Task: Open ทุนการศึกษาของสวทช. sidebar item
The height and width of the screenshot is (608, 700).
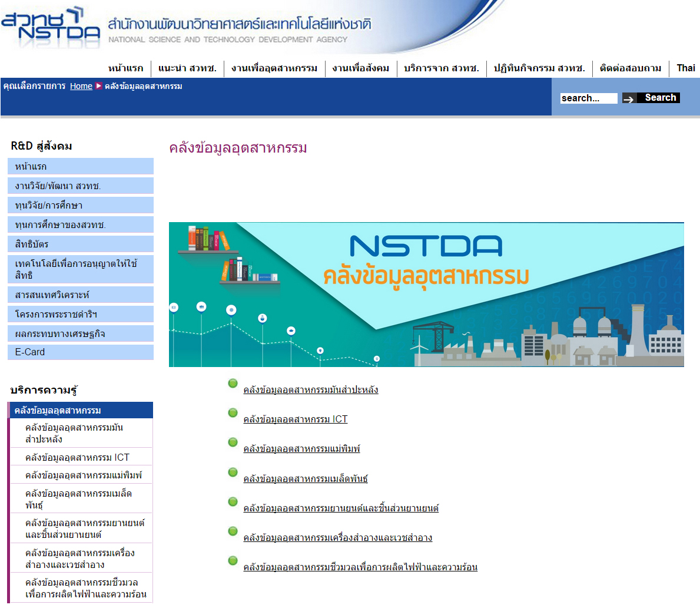Action: (x=81, y=224)
